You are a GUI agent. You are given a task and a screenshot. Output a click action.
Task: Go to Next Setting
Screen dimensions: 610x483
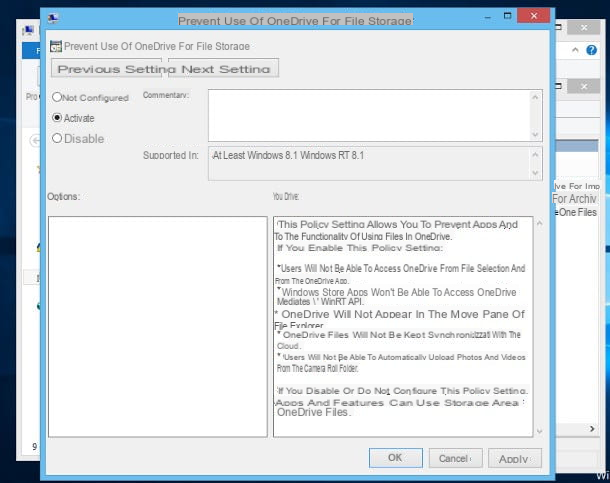[x=223, y=68]
